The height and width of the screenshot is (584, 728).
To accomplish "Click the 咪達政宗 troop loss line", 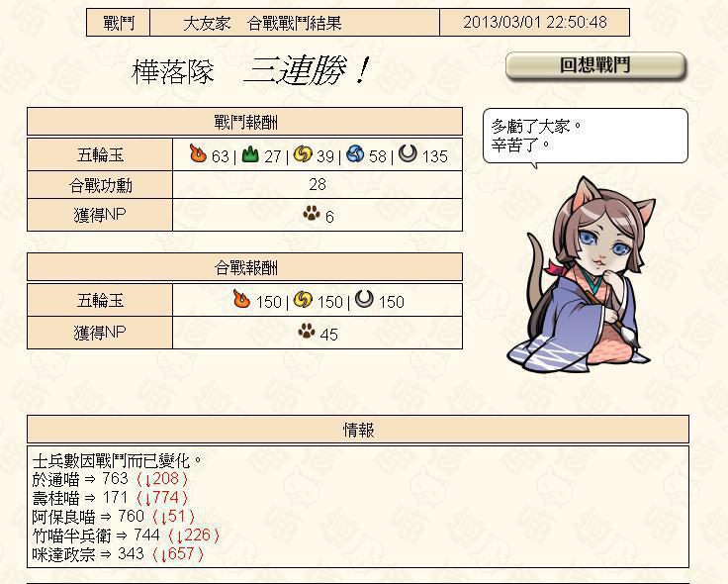I will click(x=118, y=553).
